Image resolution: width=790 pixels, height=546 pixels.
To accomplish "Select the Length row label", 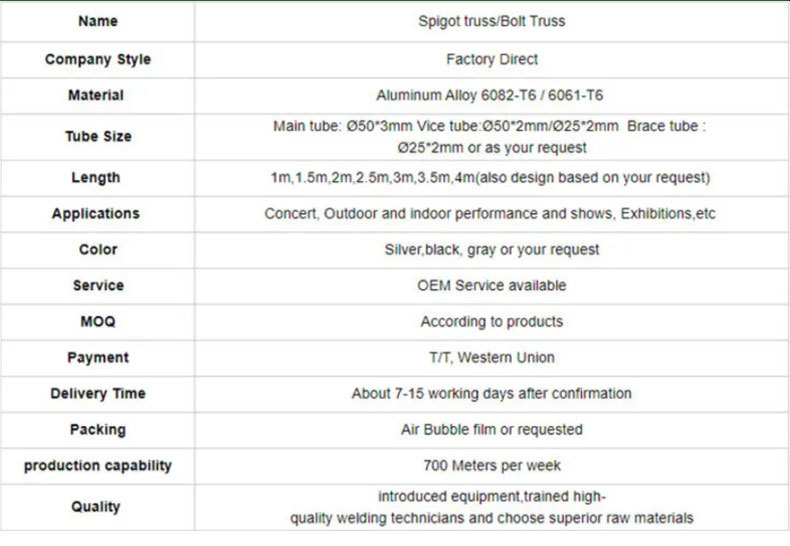I will [96, 178].
